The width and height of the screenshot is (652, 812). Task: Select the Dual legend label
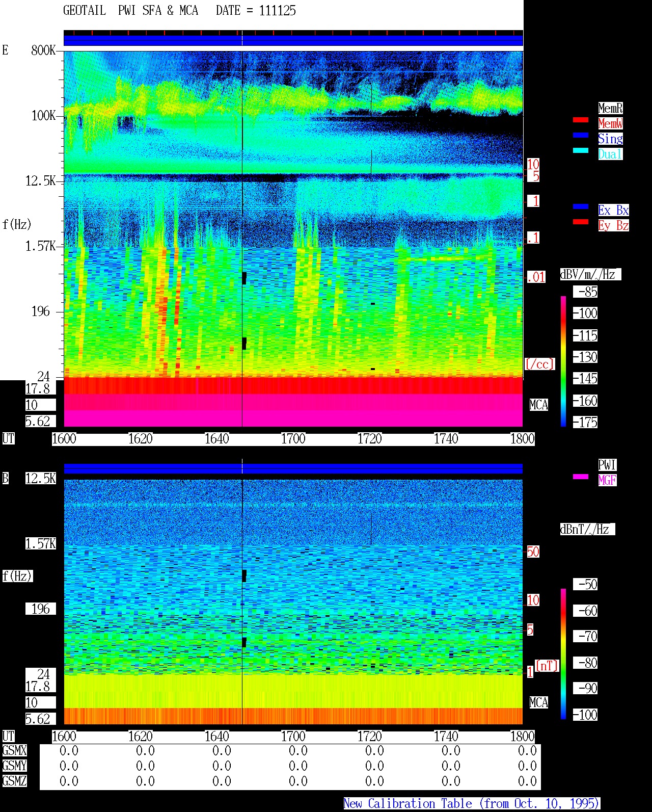610,154
